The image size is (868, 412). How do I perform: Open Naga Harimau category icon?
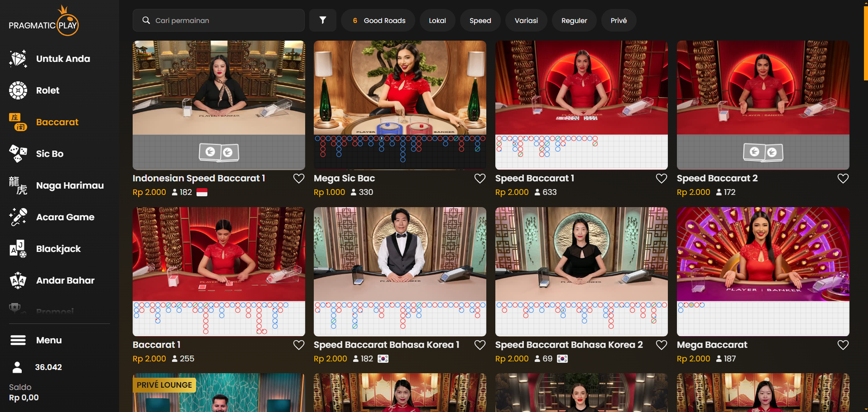(x=18, y=185)
